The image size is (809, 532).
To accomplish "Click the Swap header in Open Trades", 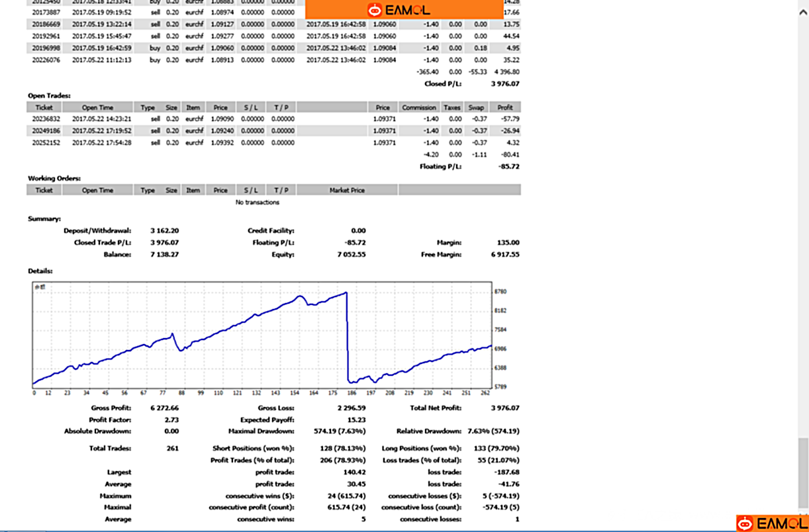I will pyautogui.click(x=475, y=107).
